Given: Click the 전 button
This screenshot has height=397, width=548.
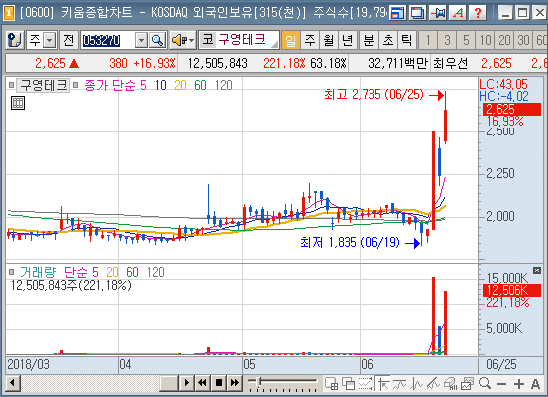Looking at the screenshot, I should [68, 40].
